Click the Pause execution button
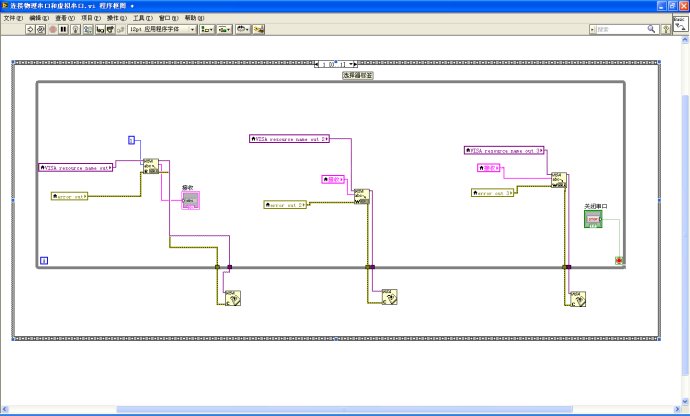Image resolution: width=690 pixels, height=416 pixels. 63,30
